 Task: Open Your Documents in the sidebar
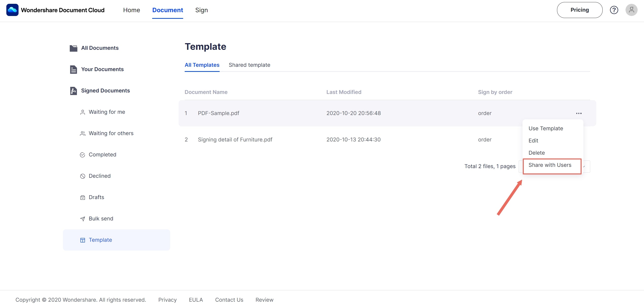[x=102, y=69]
